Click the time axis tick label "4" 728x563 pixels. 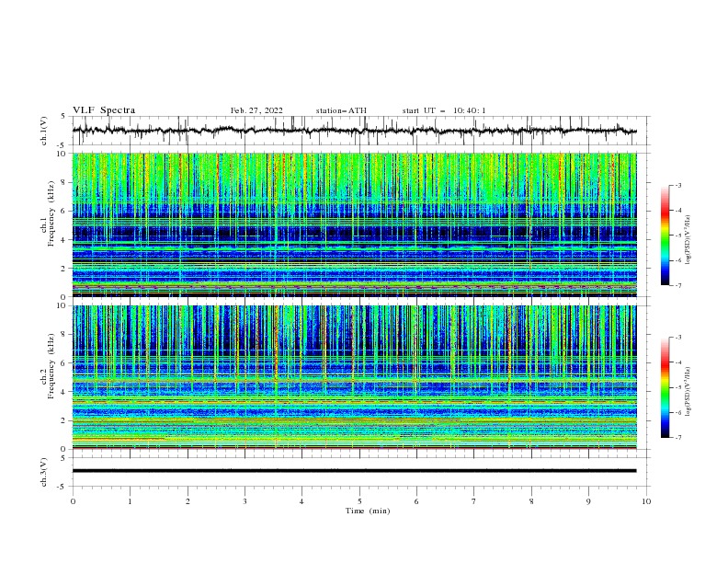[301, 501]
